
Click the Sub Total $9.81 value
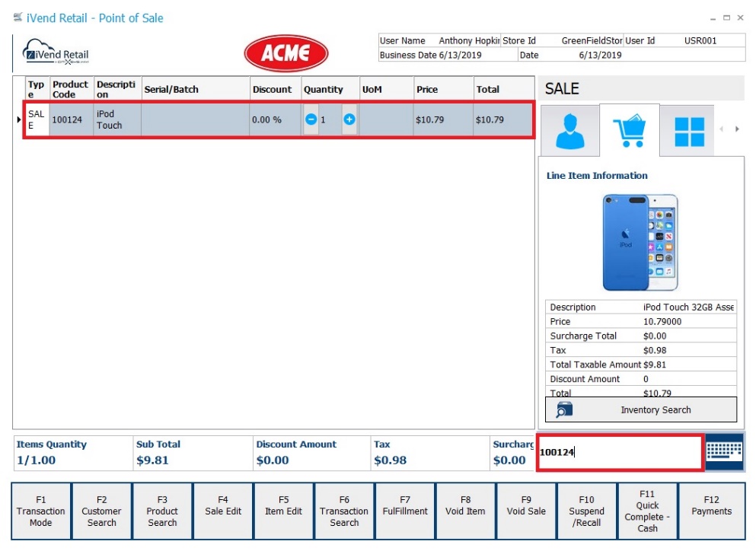tap(152, 460)
